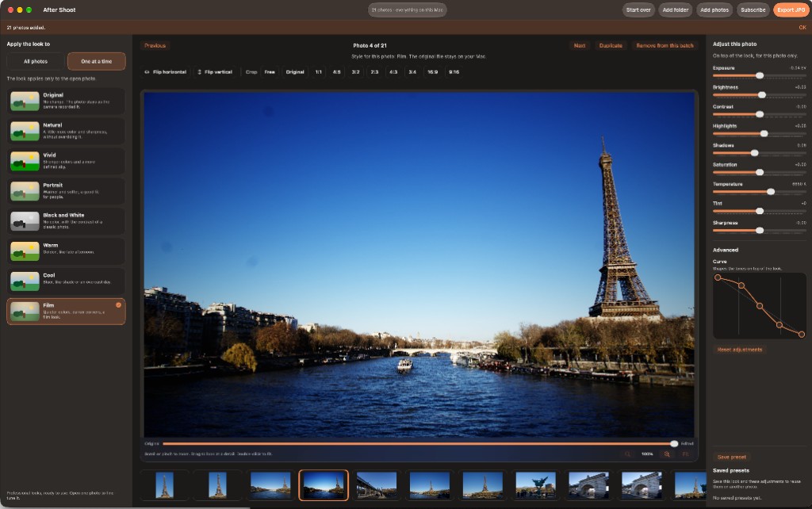This screenshot has width=812, height=509.
Task: Click the middle control point on the Curve
Action: pyautogui.click(x=760, y=306)
